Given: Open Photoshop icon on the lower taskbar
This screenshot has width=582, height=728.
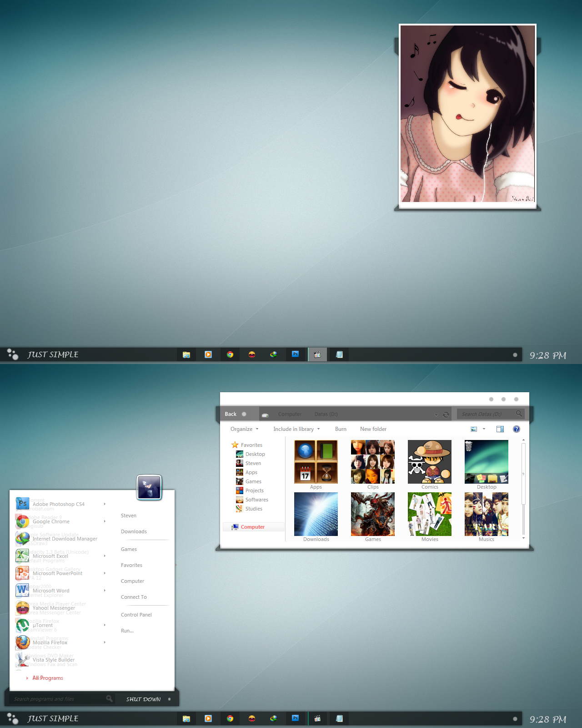Looking at the screenshot, I should [296, 718].
